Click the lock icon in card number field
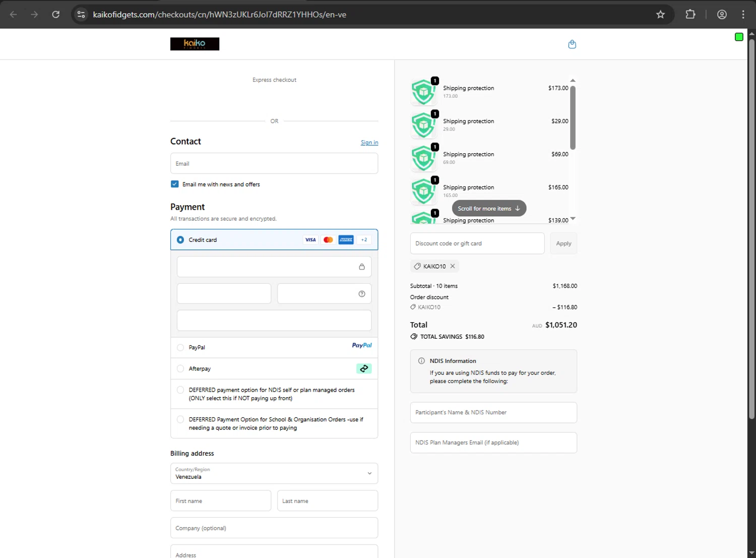This screenshot has height=558, width=756. [362, 267]
